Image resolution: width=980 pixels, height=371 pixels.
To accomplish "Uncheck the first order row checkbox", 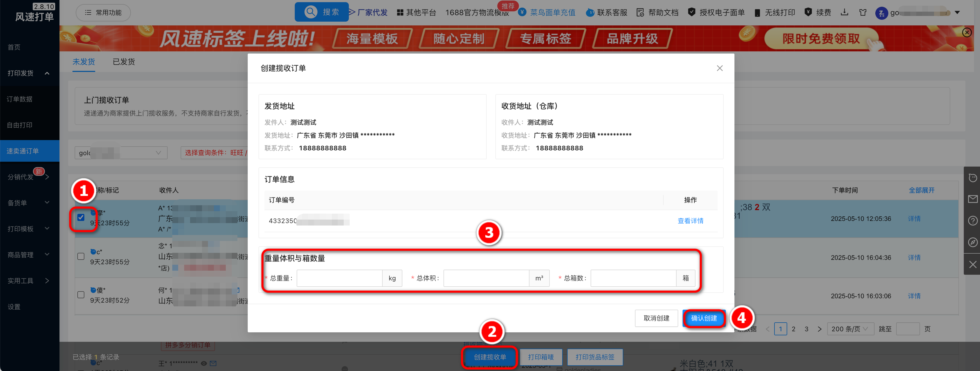I will click(81, 217).
